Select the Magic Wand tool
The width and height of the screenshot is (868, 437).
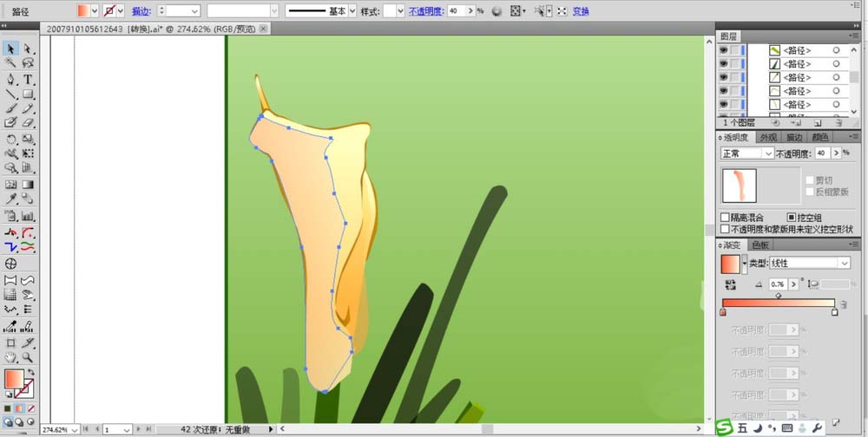click(10, 63)
